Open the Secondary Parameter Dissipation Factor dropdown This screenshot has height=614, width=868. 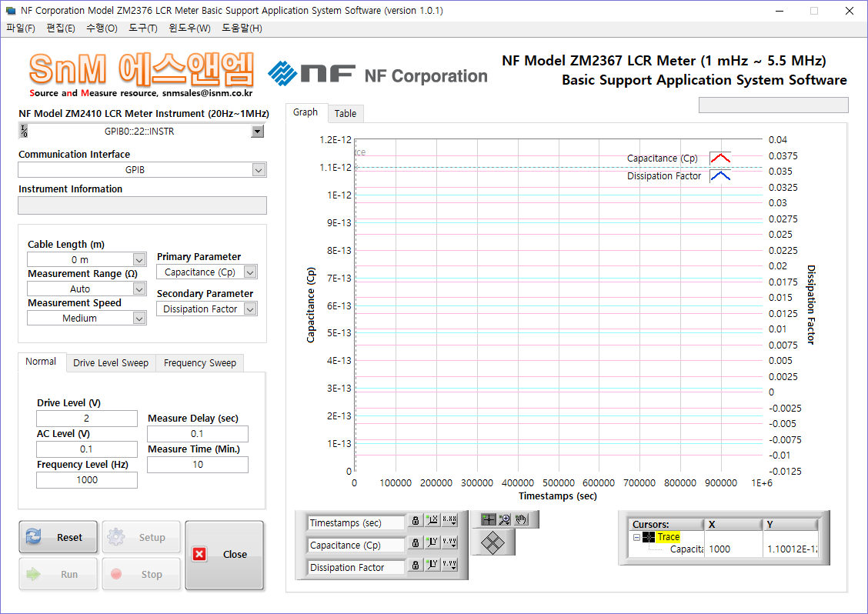tap(207, 309)
